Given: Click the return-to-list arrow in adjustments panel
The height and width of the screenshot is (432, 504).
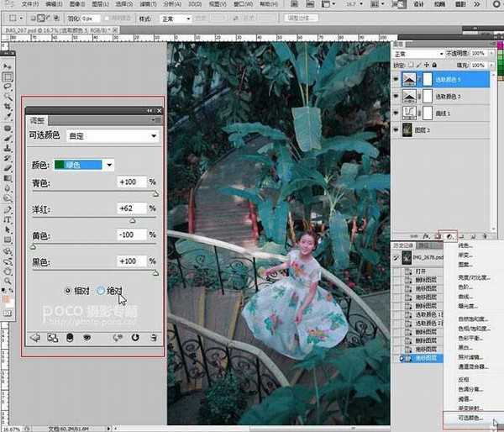Looking at the screenshot, I should [x=35, y=338].
